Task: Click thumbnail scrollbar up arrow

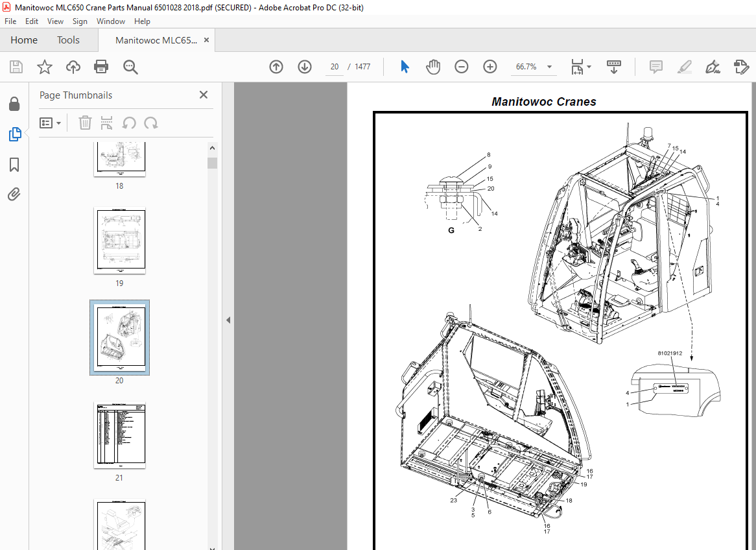Action: coord(212,148)
